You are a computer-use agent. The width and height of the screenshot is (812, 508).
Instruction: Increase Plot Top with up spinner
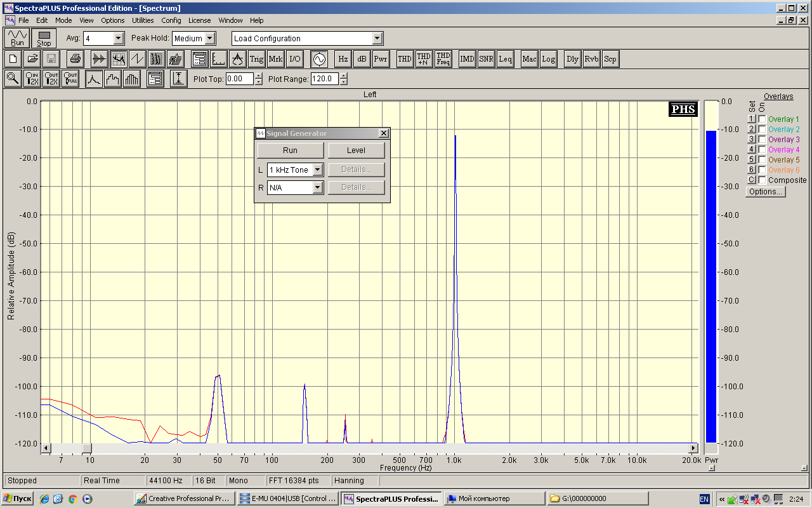(258, 76)
